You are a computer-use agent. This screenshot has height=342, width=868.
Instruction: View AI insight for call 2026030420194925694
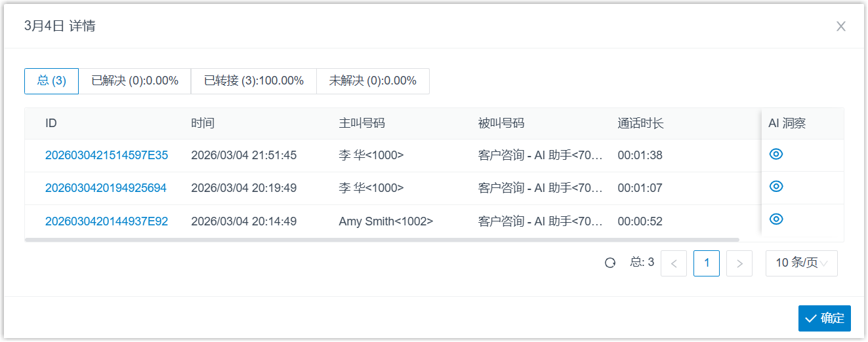click(x=776, y=187)
